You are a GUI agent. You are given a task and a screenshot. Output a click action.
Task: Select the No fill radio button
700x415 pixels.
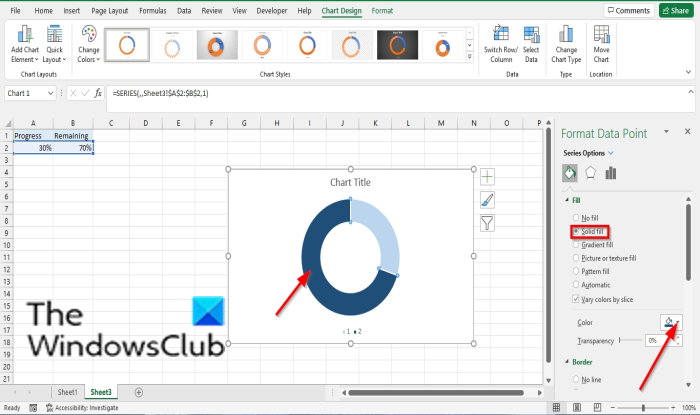click(x=576, y=218)
